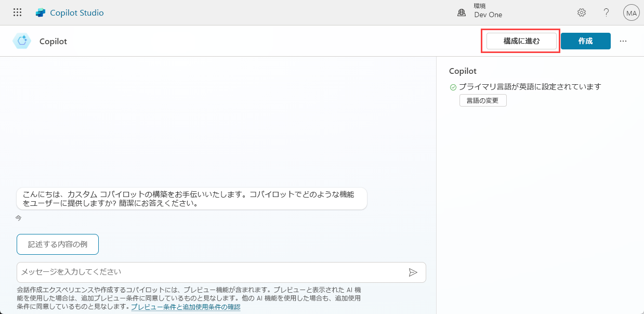Open the Dev One environment picker
644x314 pixels.
tap(488, 15)
